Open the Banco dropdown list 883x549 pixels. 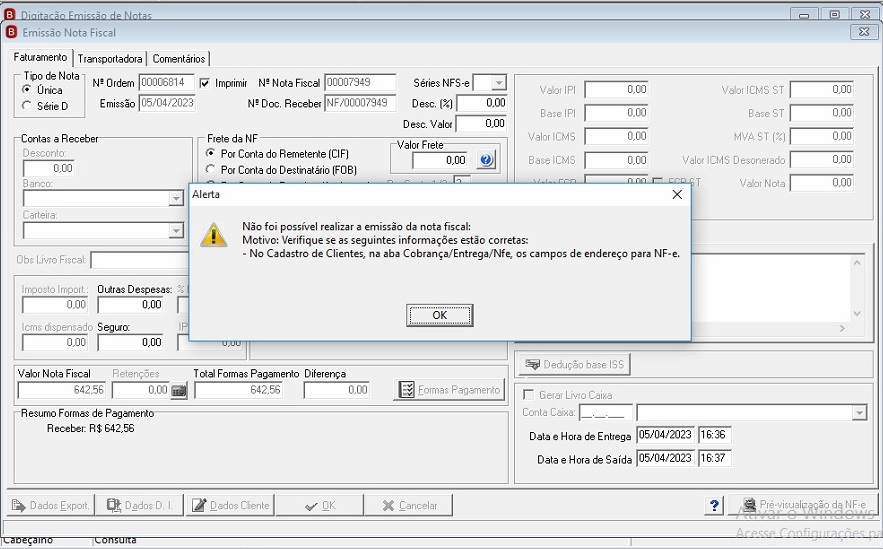click(x=176, y=199)
